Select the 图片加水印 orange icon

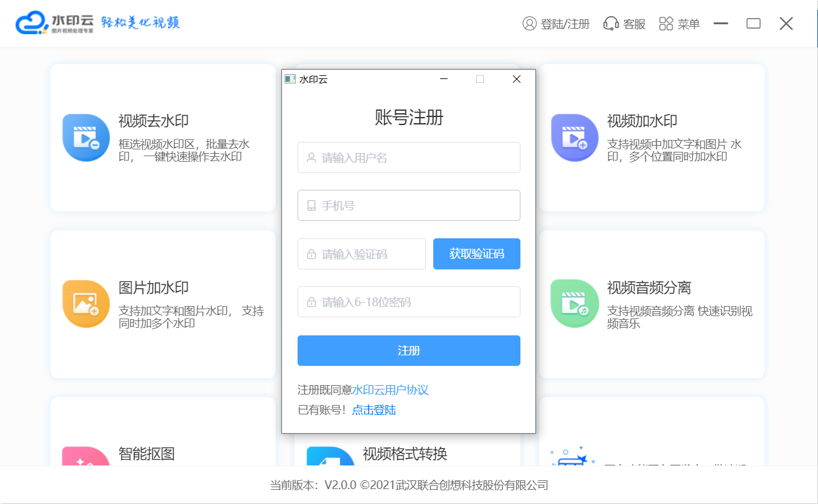point(86,304)
